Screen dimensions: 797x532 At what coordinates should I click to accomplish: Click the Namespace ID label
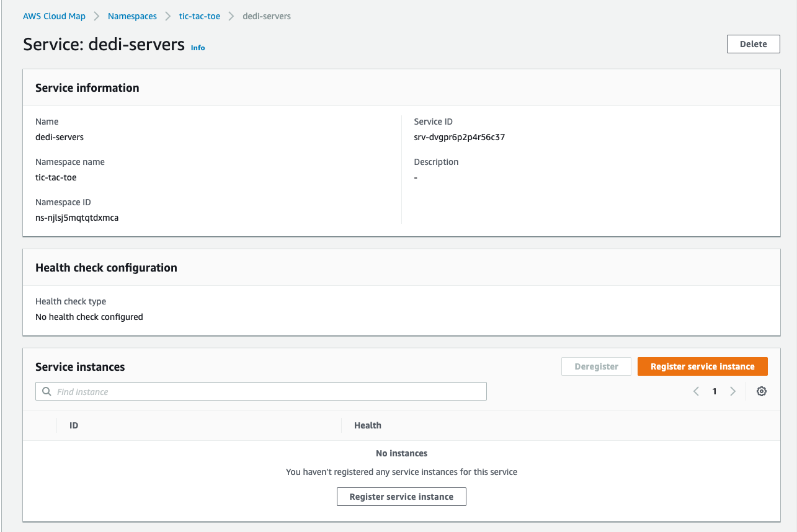pos(63,202)
